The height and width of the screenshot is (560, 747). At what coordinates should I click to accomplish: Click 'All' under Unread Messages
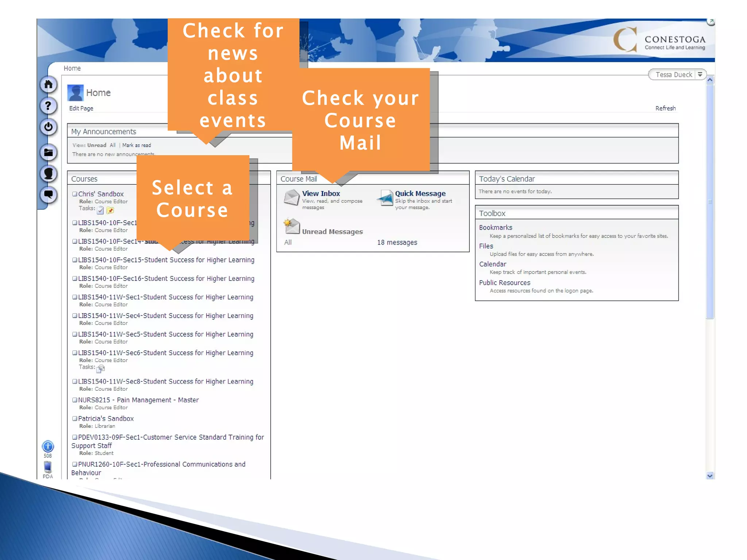[288, 242]
